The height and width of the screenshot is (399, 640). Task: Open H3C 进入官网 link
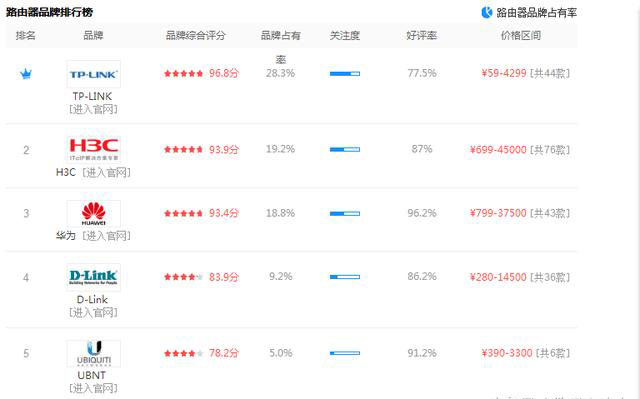click(x=106, y=173)
